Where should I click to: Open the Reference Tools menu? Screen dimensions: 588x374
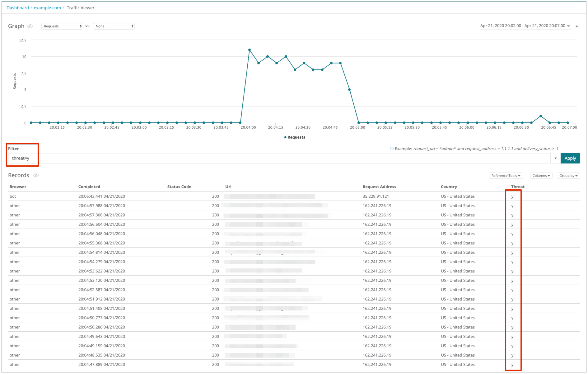tap(506, 176)
